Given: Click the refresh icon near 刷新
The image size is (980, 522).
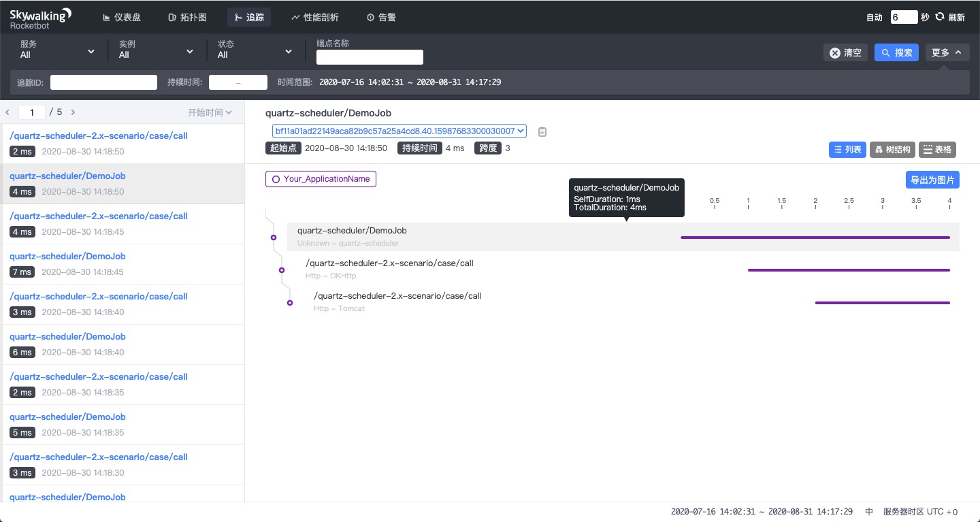Looking at the screenshot, I should 940,17.
